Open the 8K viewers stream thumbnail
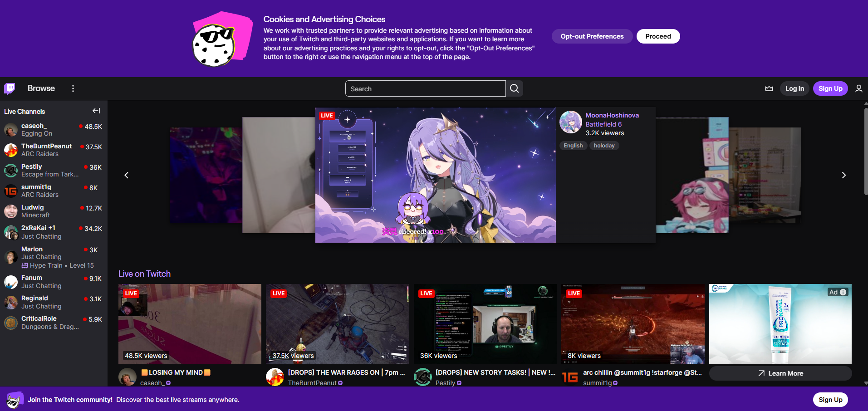 (x=633, y=324)
